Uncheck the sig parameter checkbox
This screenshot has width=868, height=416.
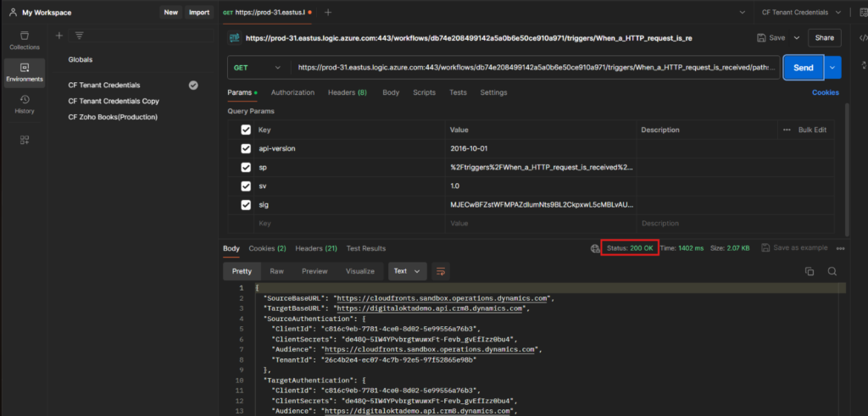(x=247, y=205)
